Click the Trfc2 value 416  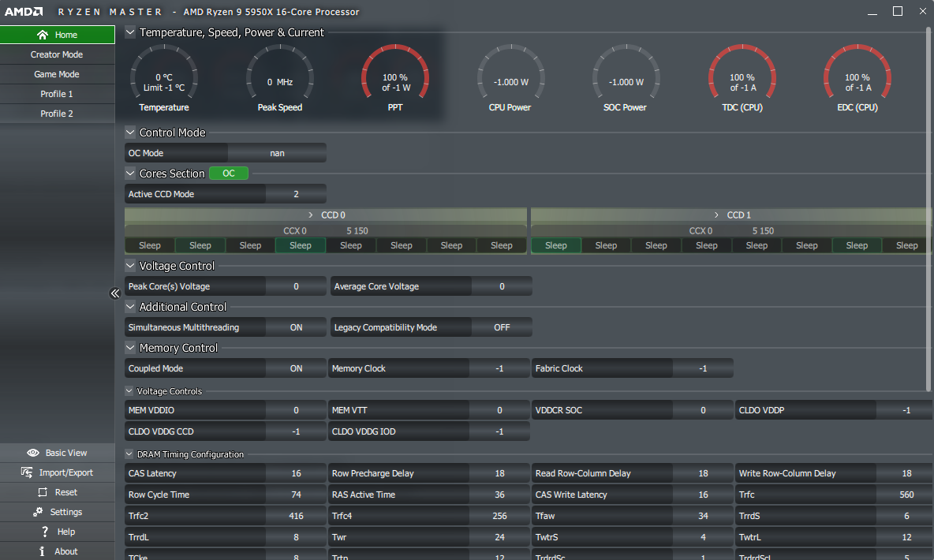click(x=296, y=516)
